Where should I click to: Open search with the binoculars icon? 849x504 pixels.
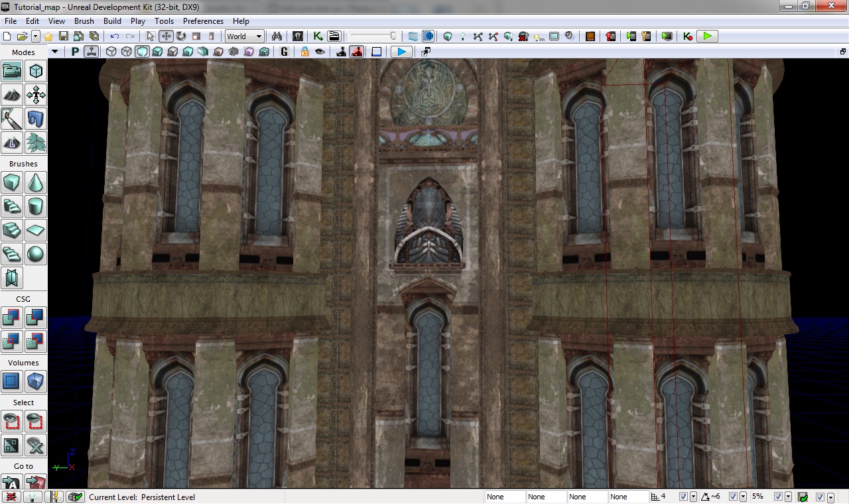[x=277, y=36]
